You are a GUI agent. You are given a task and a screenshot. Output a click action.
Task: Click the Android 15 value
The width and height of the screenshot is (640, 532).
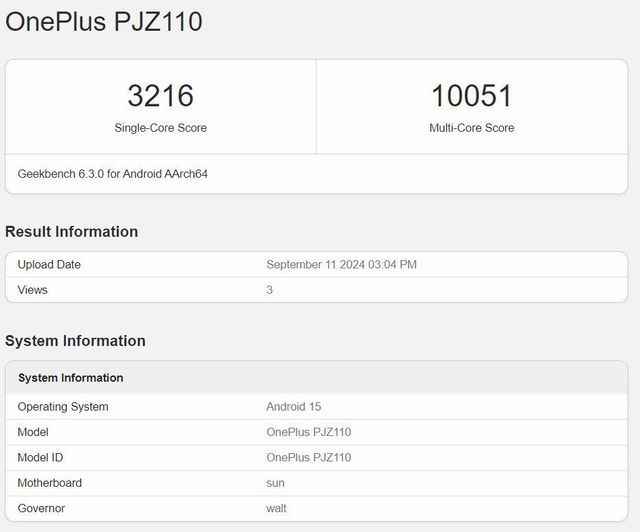(293, 407)
